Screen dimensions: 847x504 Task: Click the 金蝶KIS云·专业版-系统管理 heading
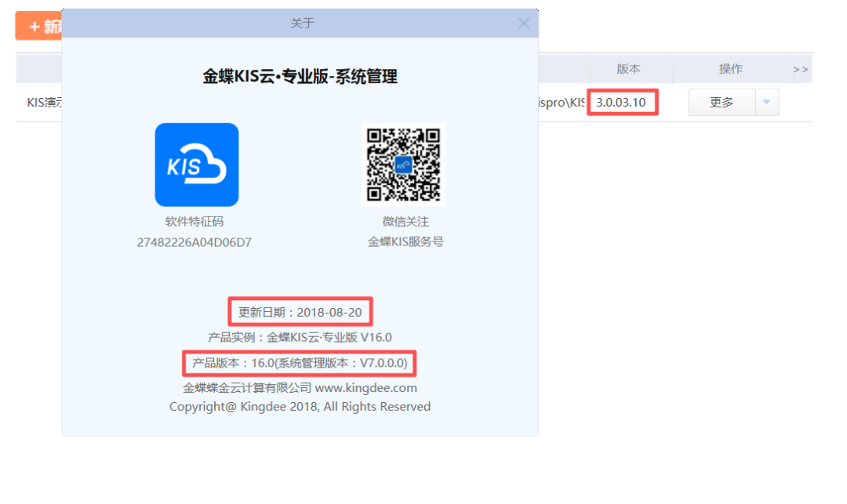tap(300, 77)
